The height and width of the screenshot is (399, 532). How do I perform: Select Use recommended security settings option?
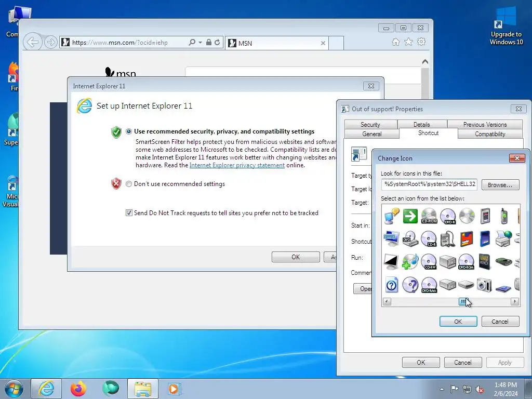point(129,131)
